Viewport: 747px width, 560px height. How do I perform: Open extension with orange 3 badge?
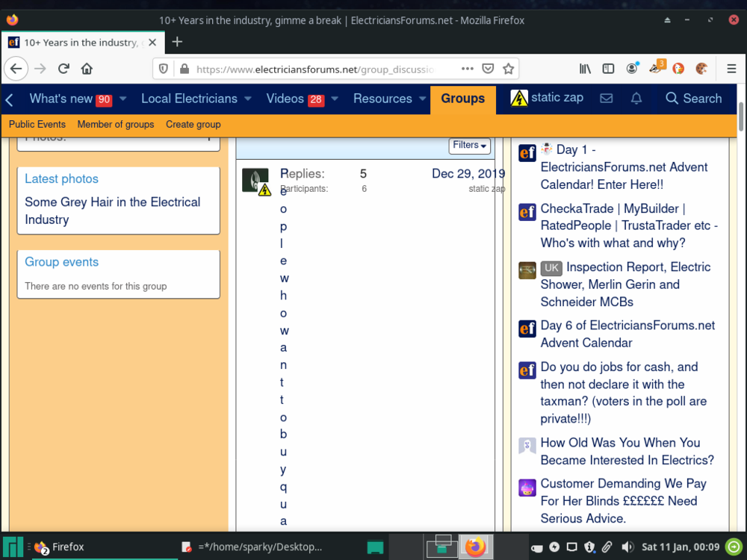[x=657, y=68]
